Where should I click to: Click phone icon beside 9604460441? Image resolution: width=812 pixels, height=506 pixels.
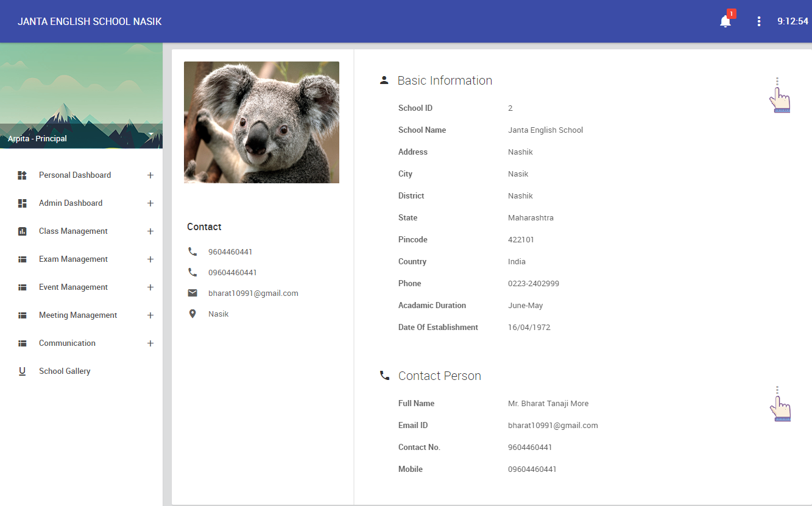click(x=192, y=251)
